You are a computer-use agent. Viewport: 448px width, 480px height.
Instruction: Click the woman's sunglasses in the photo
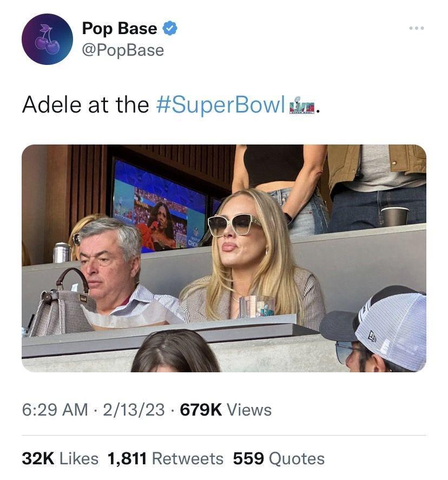click(x=234, y=225)
